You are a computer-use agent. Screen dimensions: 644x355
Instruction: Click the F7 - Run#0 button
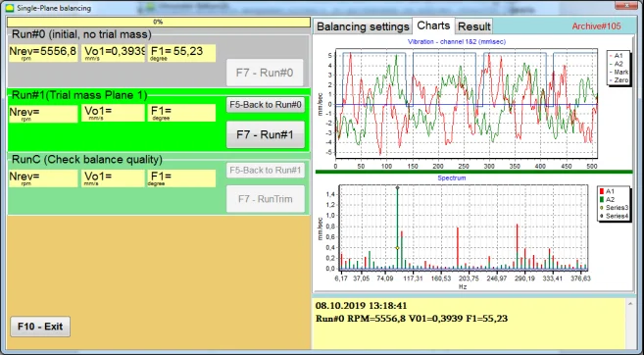click(265, 73)
